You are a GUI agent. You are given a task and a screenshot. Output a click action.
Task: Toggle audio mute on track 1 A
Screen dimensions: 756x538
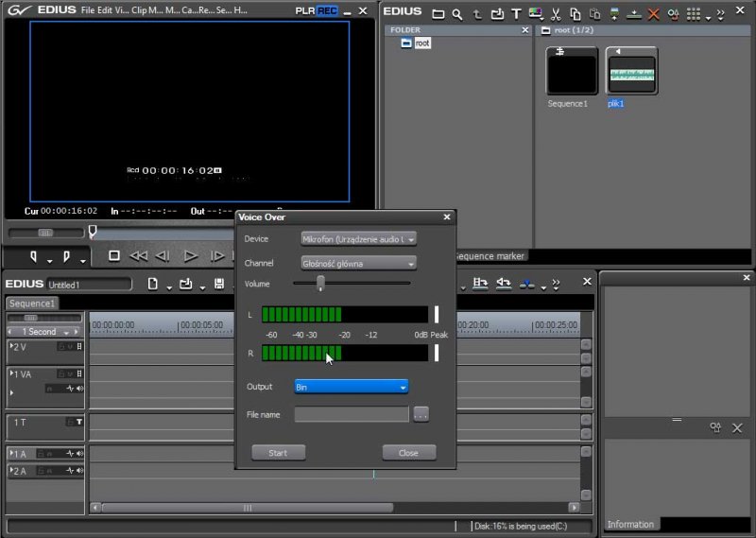[x=79, y=454]
